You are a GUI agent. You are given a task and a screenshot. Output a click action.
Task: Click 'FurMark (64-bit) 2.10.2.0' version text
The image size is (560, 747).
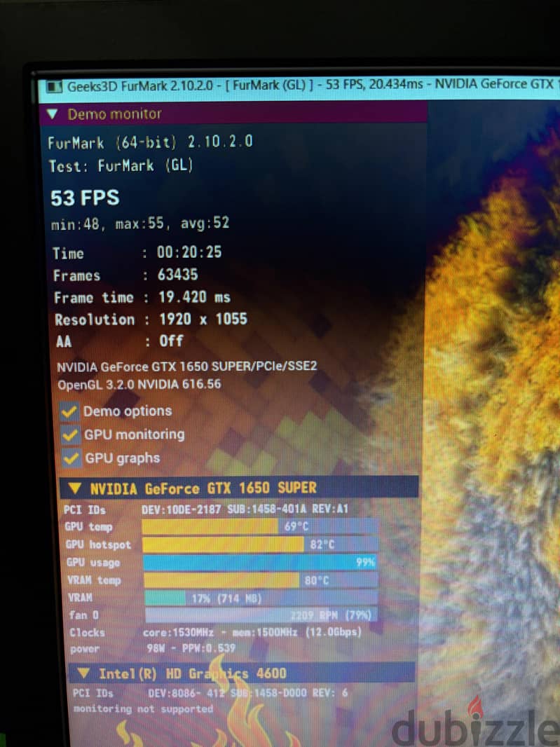pyautogui.click(x=150, y=142)
